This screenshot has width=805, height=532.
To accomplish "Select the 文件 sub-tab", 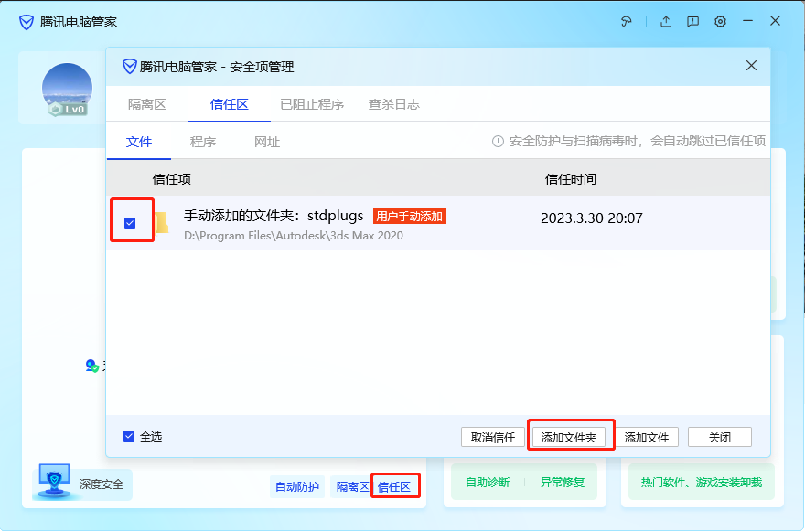I will pyautogui.click(x=139, y=142).
